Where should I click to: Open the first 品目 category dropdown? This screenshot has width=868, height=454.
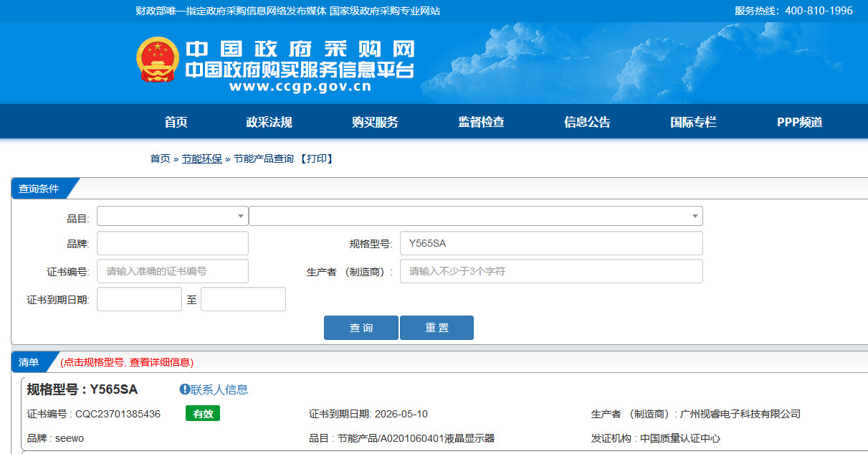click(172, 216)
